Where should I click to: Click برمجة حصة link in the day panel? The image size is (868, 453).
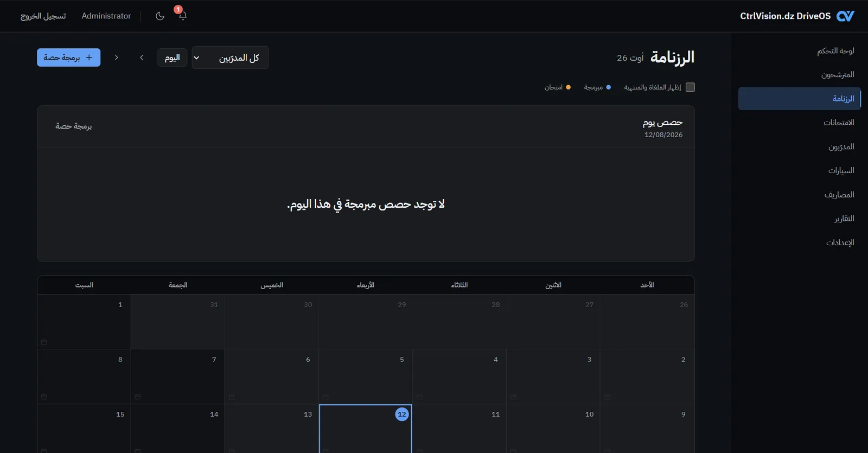tap(74, 126)
